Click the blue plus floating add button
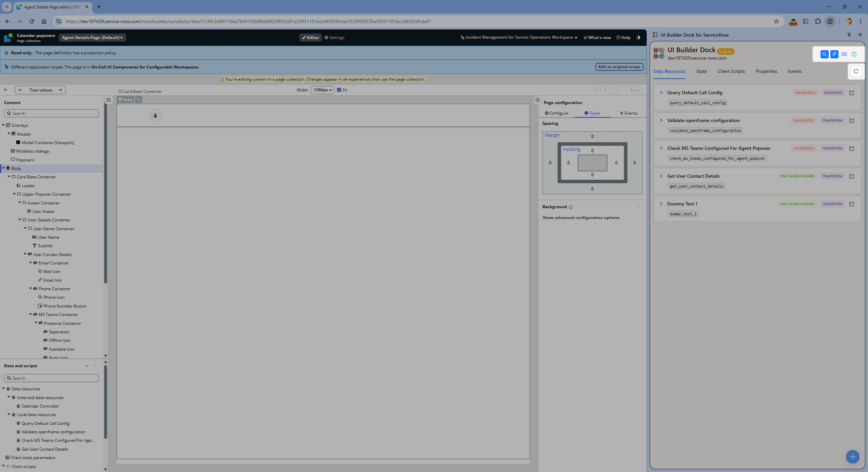Viewport: 868px width, 472px height. 852,457
